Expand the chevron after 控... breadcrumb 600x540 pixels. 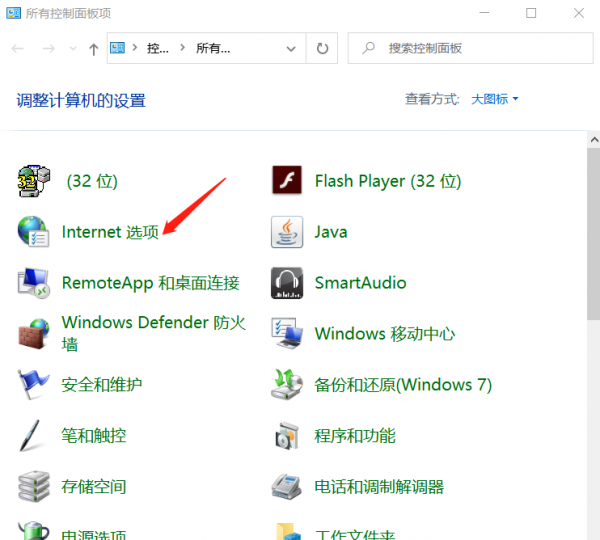[183, 48]
